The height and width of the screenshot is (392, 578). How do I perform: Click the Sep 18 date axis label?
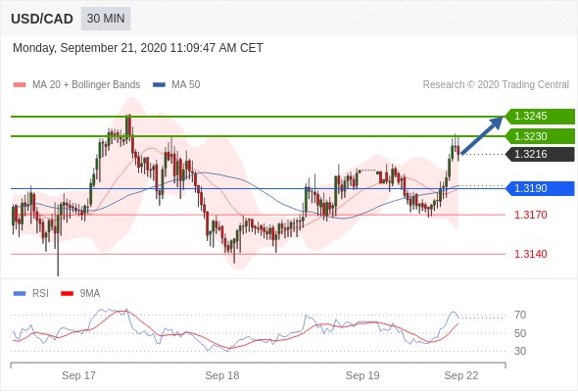tap(222, 375)
